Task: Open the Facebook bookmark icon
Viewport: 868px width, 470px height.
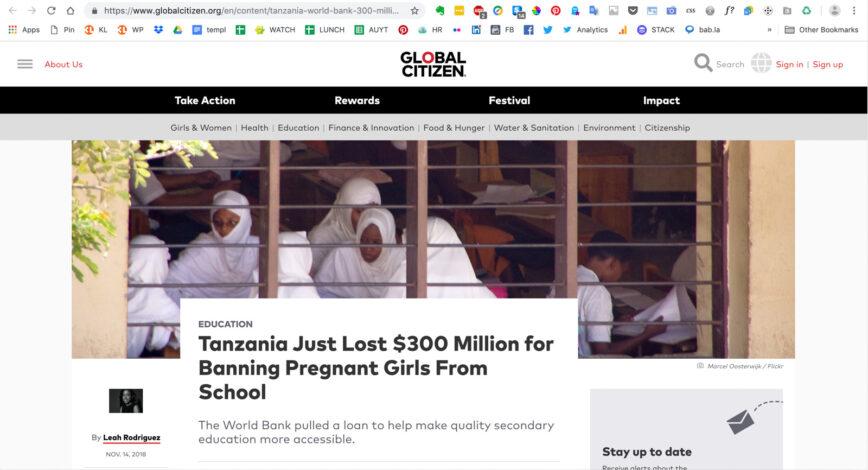Action: [x=529, y=30]
